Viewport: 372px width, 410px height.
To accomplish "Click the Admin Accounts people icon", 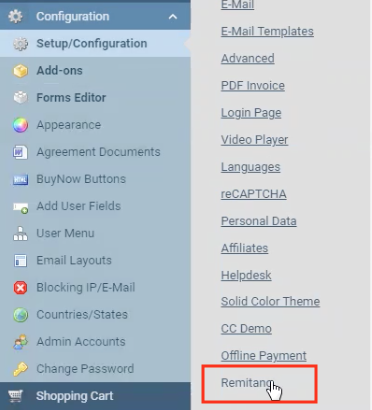I will pos(20,342).
